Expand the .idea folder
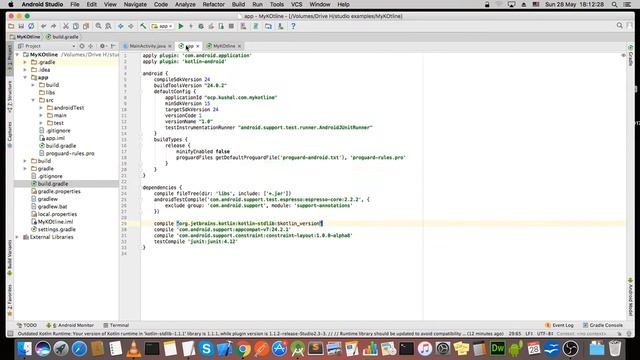Viewport: 640px width, 360px height. pos(25,70)
